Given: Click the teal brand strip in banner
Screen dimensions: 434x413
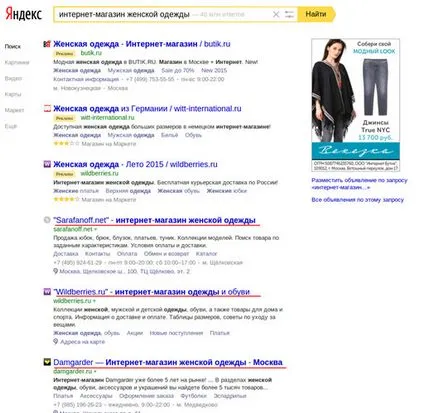Looking at the screenshot, I should point(356,151).
